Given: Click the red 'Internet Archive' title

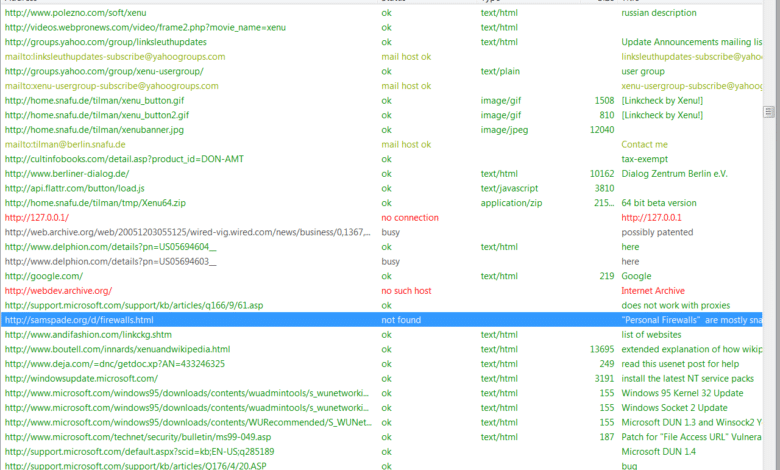Looking at the screenshot, I should coord(653,291).
